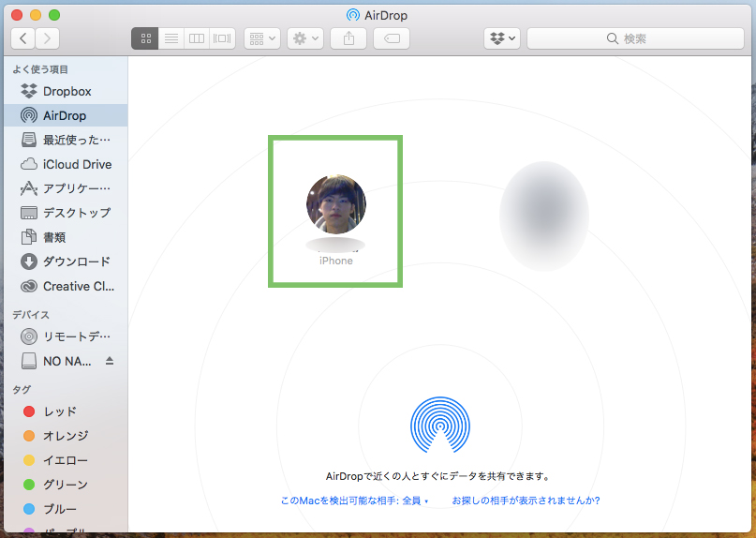Viewport: 756px width, 538px height.
Task: Switch to icon view
Action: tap(145, 38)
